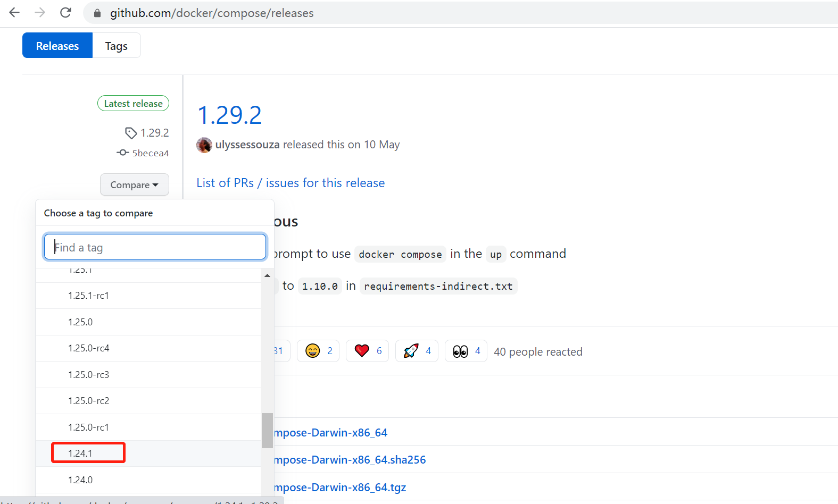Click the browser forward arrow
Viewport: 838px width, 504px height.
(40, 13)
